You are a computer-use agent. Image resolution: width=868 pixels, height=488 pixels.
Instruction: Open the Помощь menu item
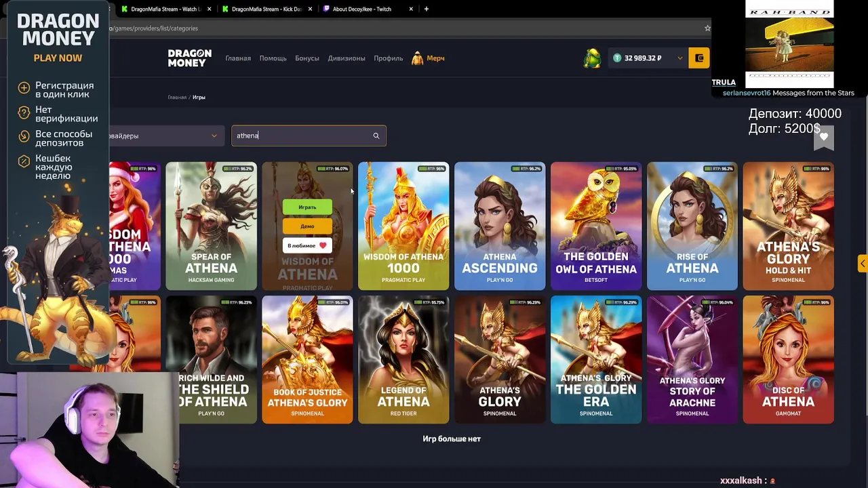pos(273,58)
